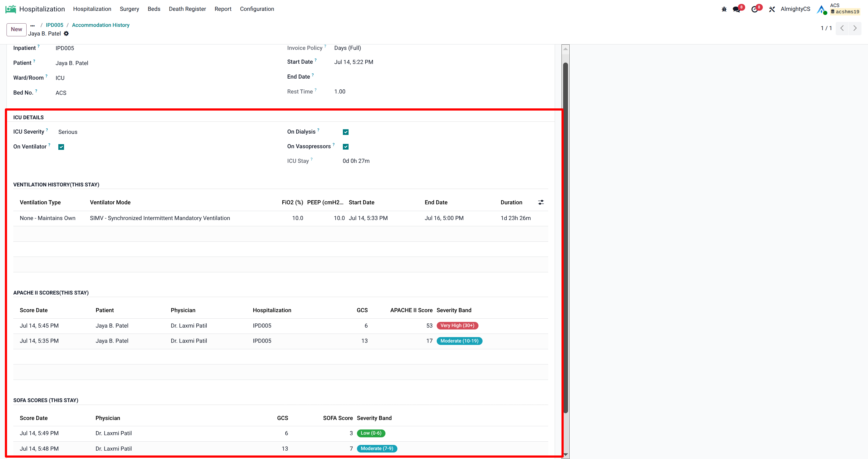
Task: Click the SIMV ventilator mode cell
Action: pyautogui.click(x=160, y=218)
